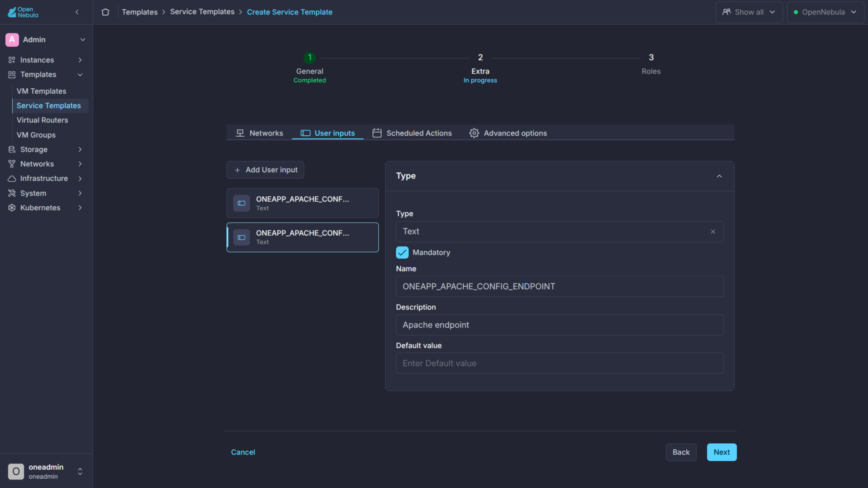Click the Description input field
The image size is (868, 488).
[559, 325]
